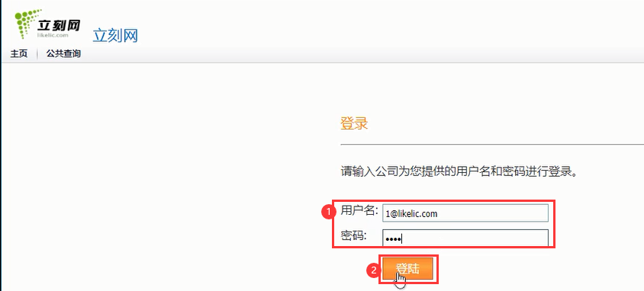
Task: Focus the 密码 password input field
Action: 465,238
